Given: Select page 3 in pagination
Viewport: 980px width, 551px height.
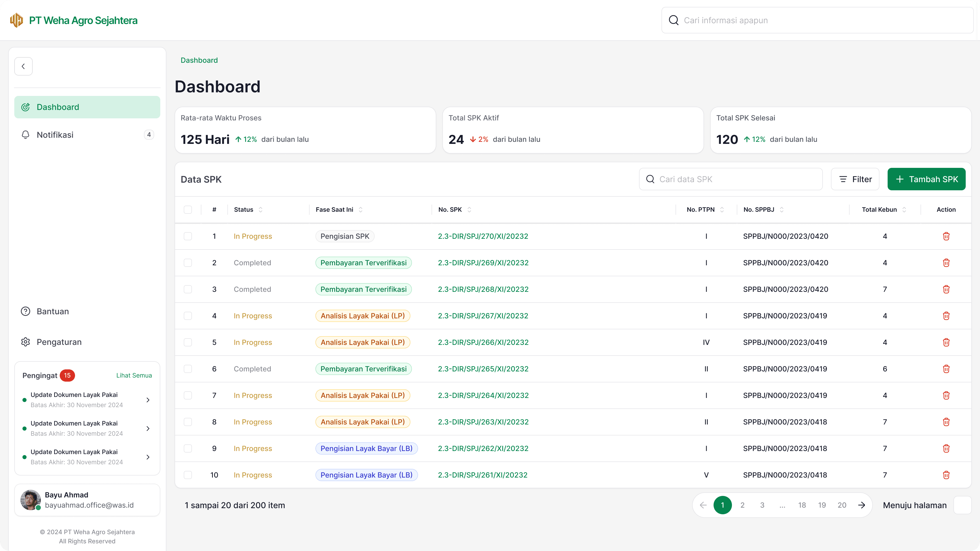Looking at the screenshot, I should [x=762, y=505].
